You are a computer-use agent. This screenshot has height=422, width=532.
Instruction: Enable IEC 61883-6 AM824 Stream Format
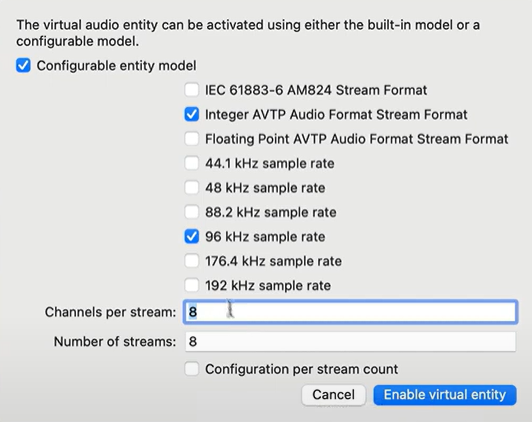pos(192,90)
